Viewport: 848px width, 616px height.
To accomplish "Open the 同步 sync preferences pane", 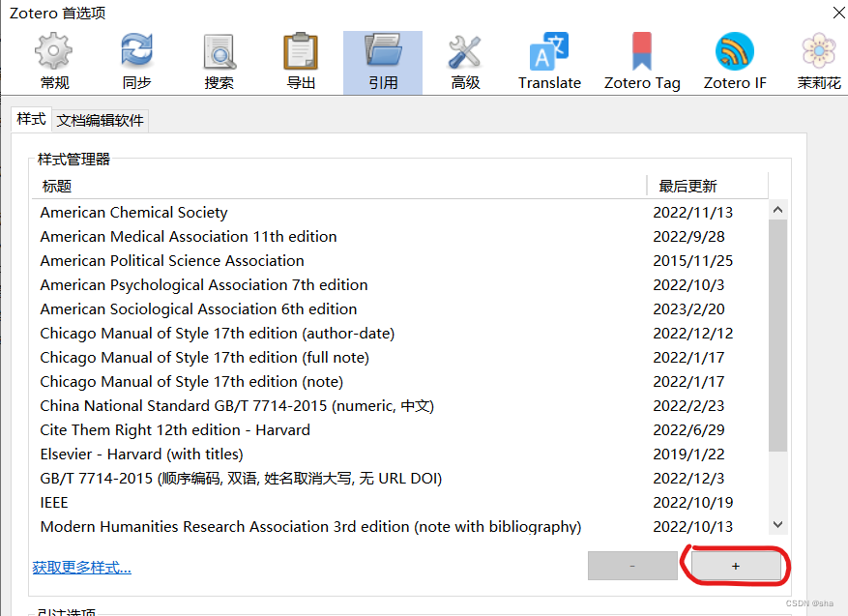I will (137, 62).
